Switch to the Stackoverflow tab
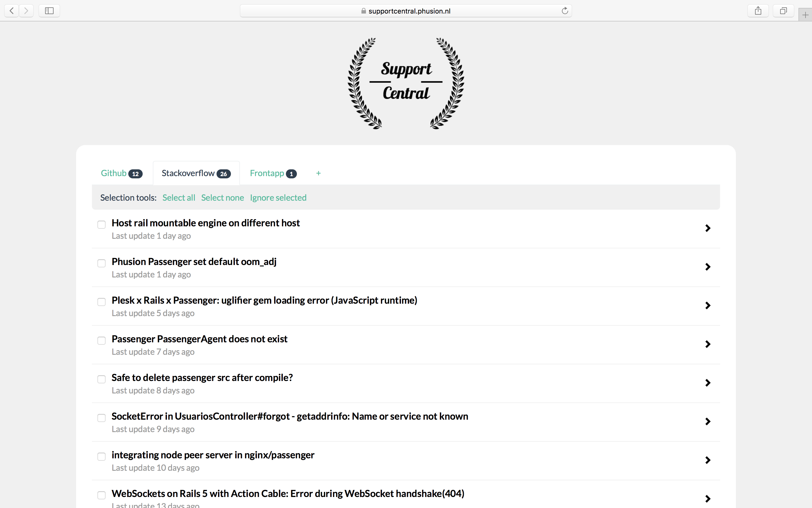This screenshot has width=812, height=508. [196, 173]
